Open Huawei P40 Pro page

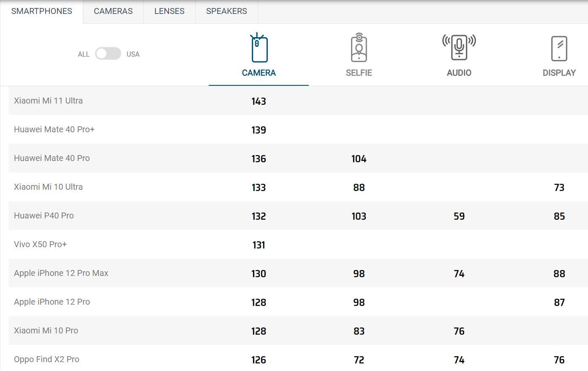44,216
